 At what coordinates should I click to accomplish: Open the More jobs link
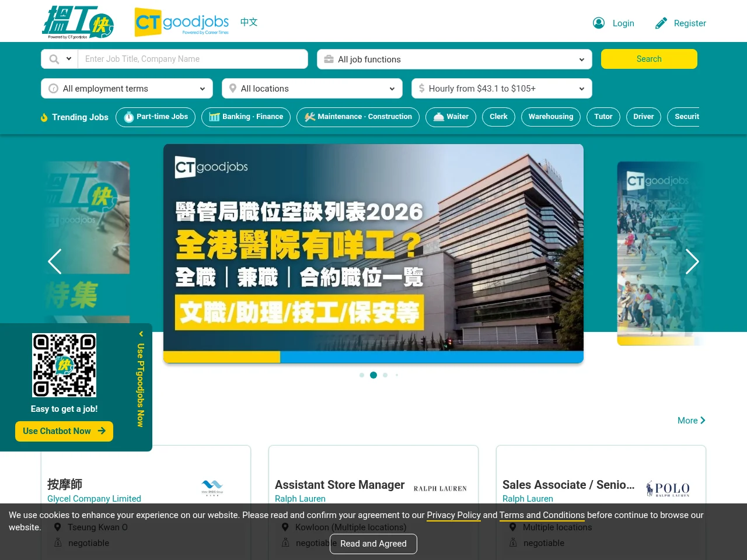tap(692, 421)
